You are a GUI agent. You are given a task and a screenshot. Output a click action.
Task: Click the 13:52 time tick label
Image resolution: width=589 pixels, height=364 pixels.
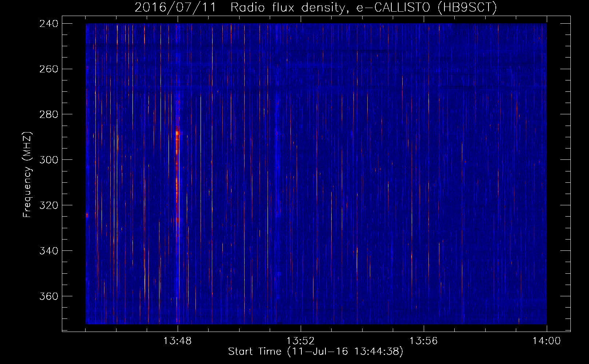[300, 341]
